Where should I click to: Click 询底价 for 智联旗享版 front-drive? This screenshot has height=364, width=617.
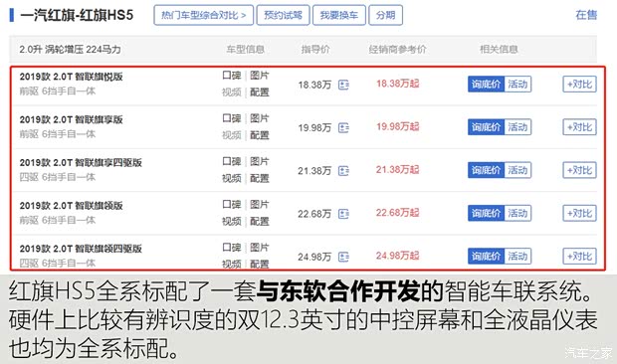click(x=486, y=127)
